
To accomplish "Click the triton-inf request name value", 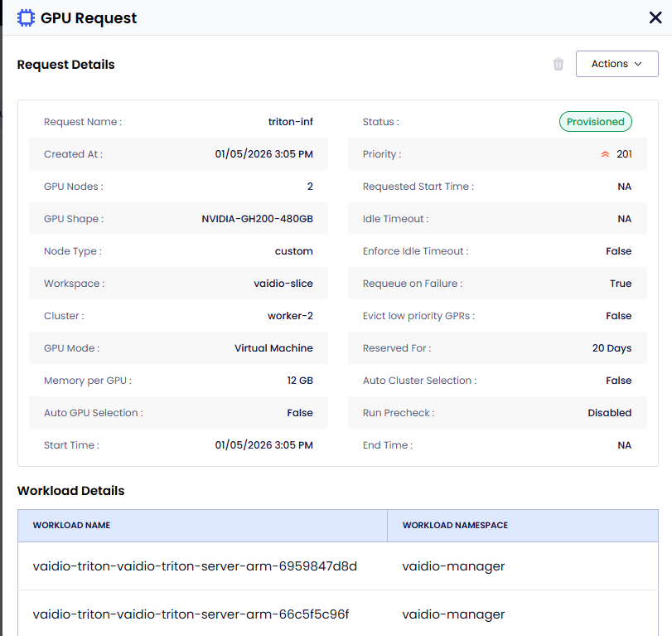I will click(x=290, y=122).
